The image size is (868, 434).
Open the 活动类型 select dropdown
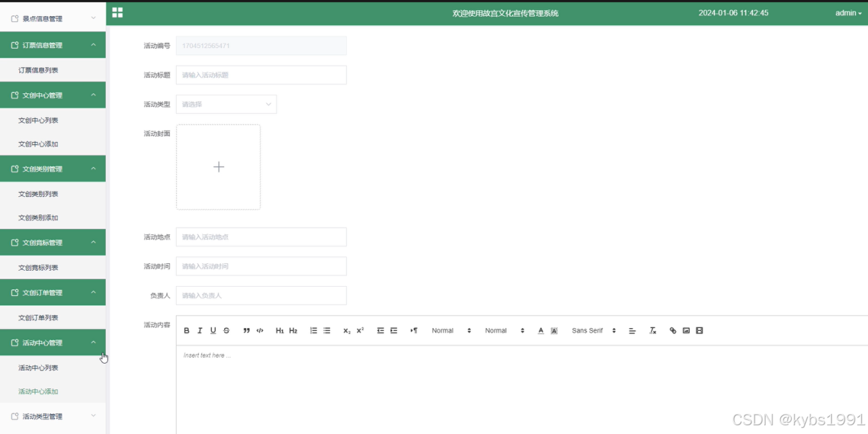(x=226, y=104)
